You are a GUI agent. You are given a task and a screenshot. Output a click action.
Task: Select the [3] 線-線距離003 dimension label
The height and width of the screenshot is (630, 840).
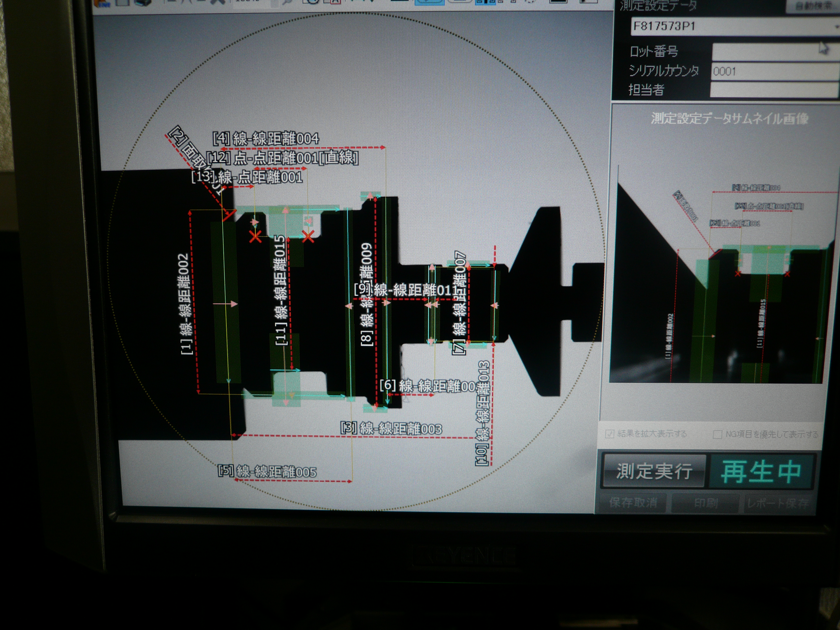tap(391, 429)
